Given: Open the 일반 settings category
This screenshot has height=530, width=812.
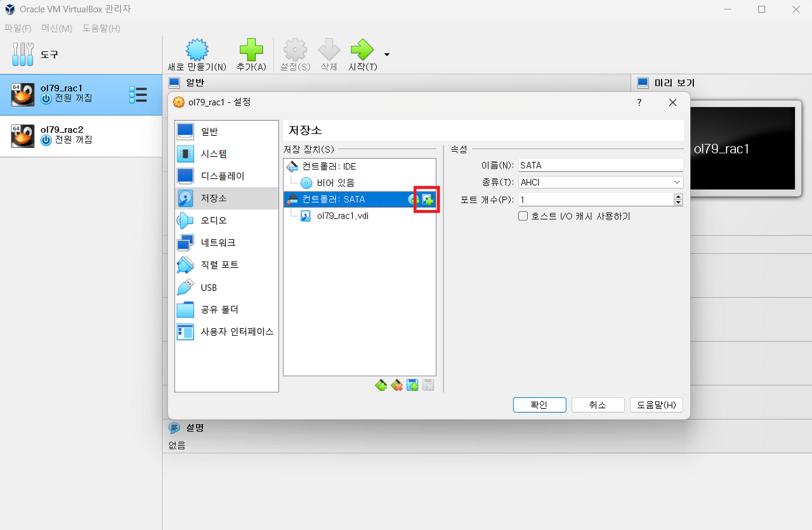Looking at the screenshot, I should coord(226,131).
